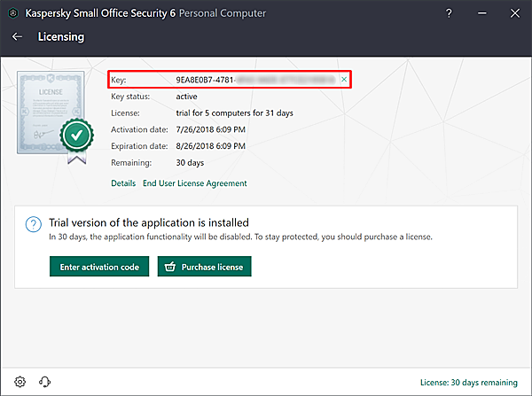Go back using the arrow beside Licensing

(18, 37)
